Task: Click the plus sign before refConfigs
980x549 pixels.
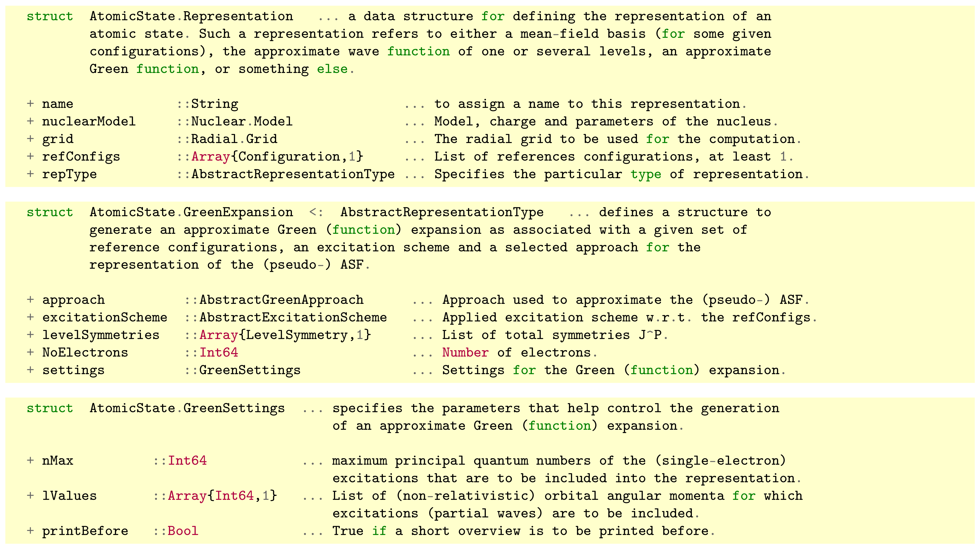Action: click(x=30, y=156)
